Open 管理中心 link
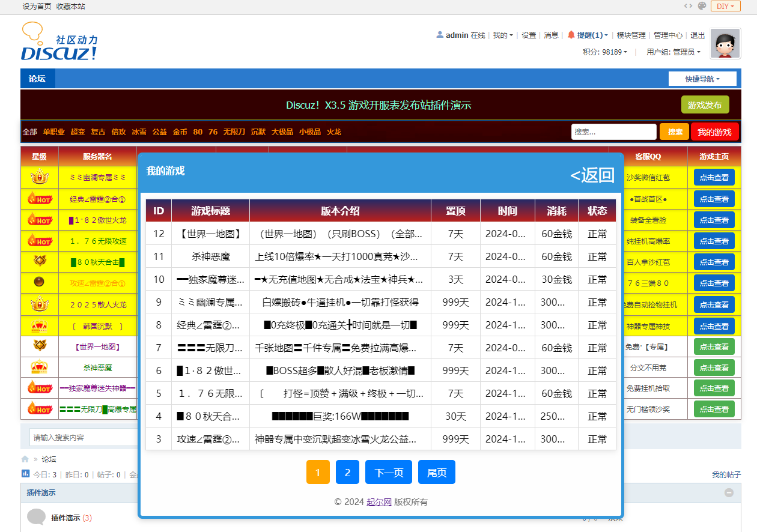 [667, 35]
